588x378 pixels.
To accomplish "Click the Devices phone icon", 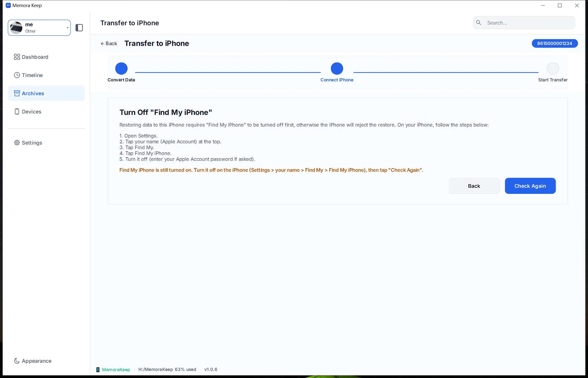I will [17, 112].
